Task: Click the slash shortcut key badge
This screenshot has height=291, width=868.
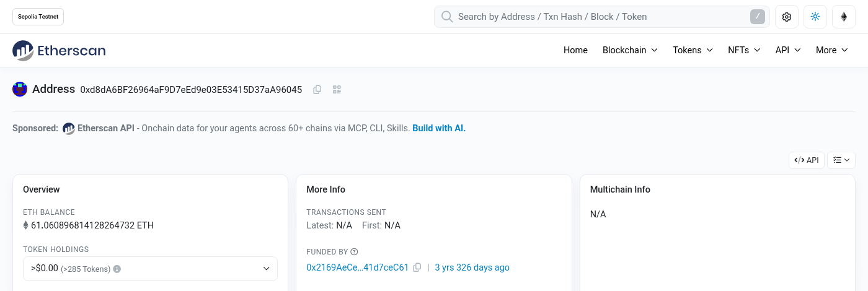Action: pos(757,17)
